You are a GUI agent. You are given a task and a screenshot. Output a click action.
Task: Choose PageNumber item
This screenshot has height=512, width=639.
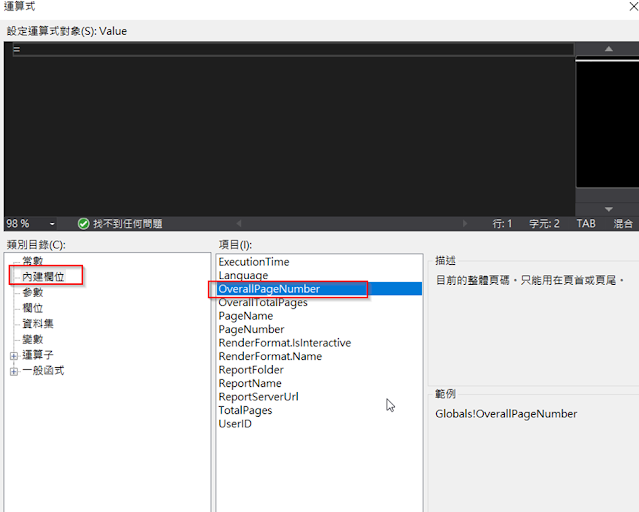click(320, 329)
